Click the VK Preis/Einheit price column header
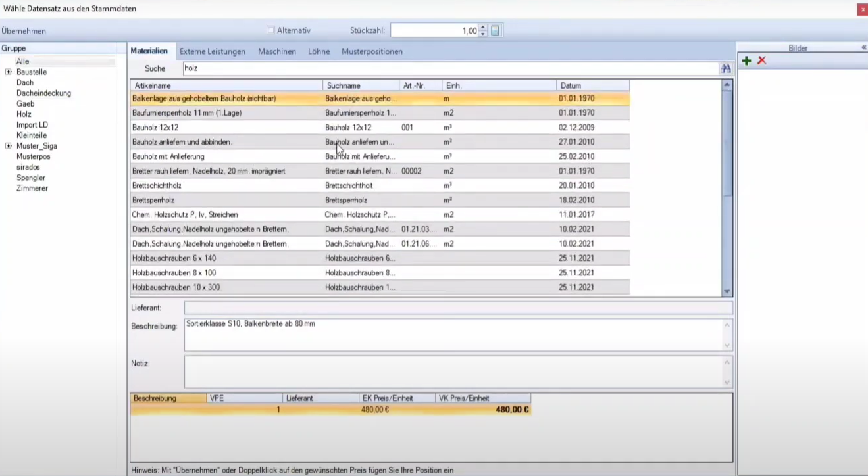The width and height of the screenshot is (868, 476). pos(483,398)
